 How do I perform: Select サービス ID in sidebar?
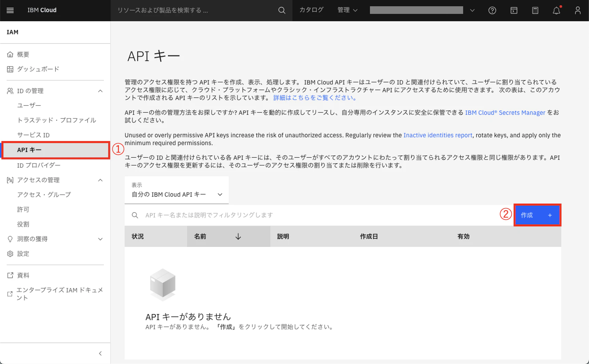click(33, 135)
